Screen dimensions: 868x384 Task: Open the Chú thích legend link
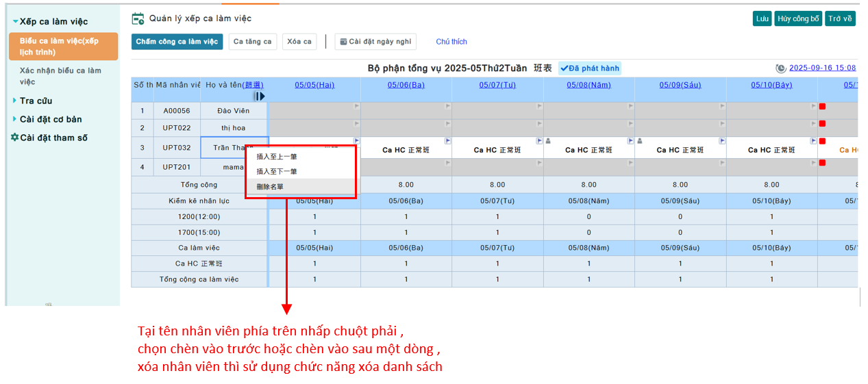pyautogui.click(x=451, y=42)
